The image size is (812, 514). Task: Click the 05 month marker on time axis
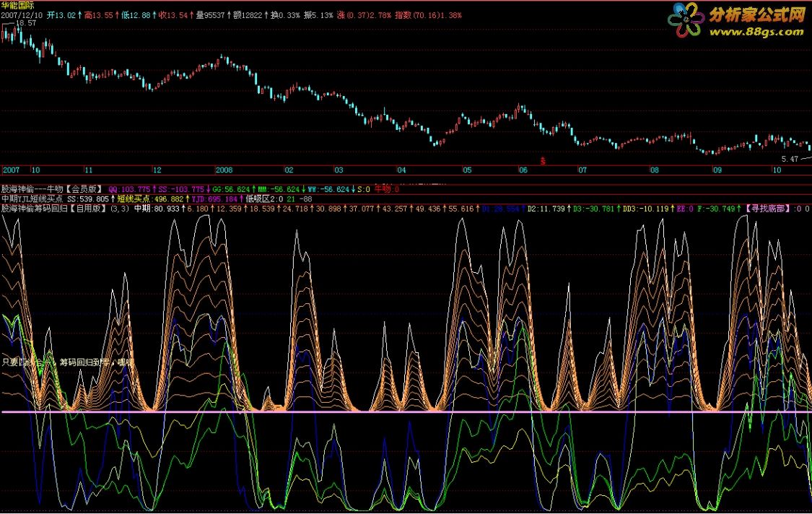click(467, 170)
